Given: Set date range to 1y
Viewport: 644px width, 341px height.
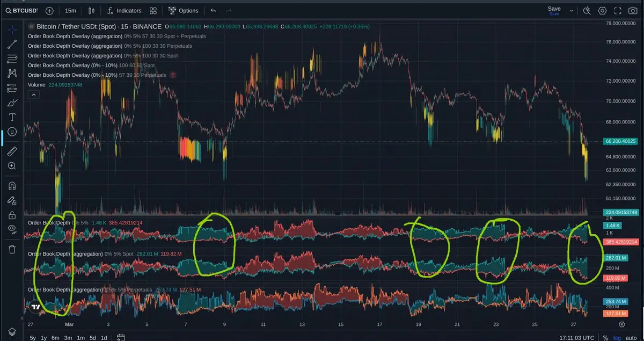Looking at the screenshot, I should [44, 338].
